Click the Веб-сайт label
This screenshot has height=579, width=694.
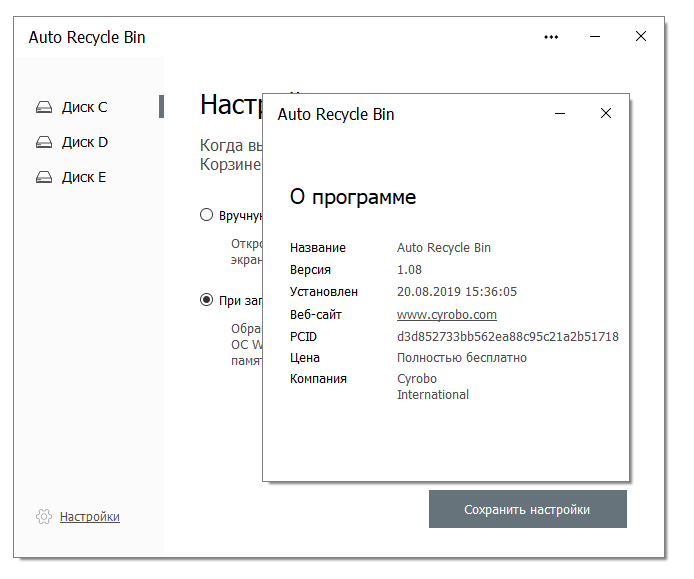pyautogui.click(x=316, y=315)
